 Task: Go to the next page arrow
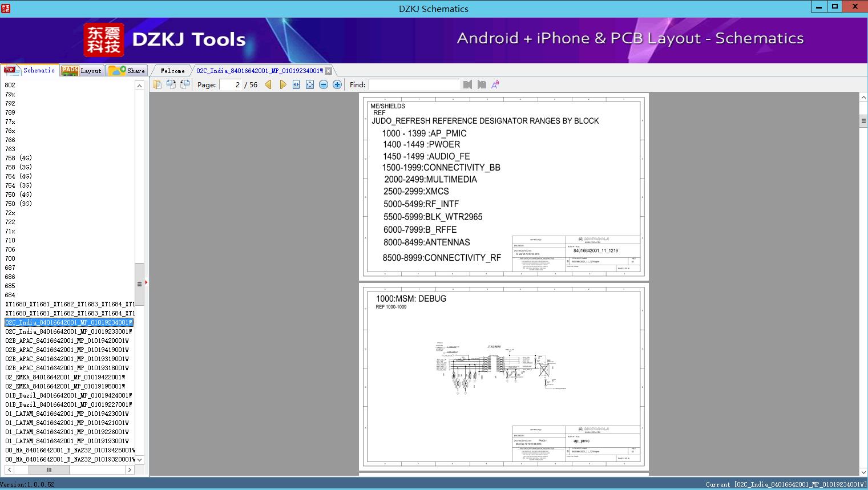tap(282, 84)
